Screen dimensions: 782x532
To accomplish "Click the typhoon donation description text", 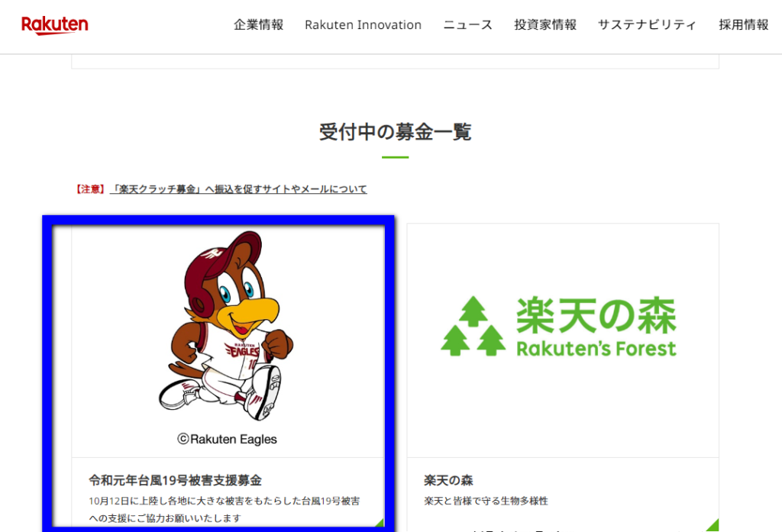I will (x=225, y=510).
